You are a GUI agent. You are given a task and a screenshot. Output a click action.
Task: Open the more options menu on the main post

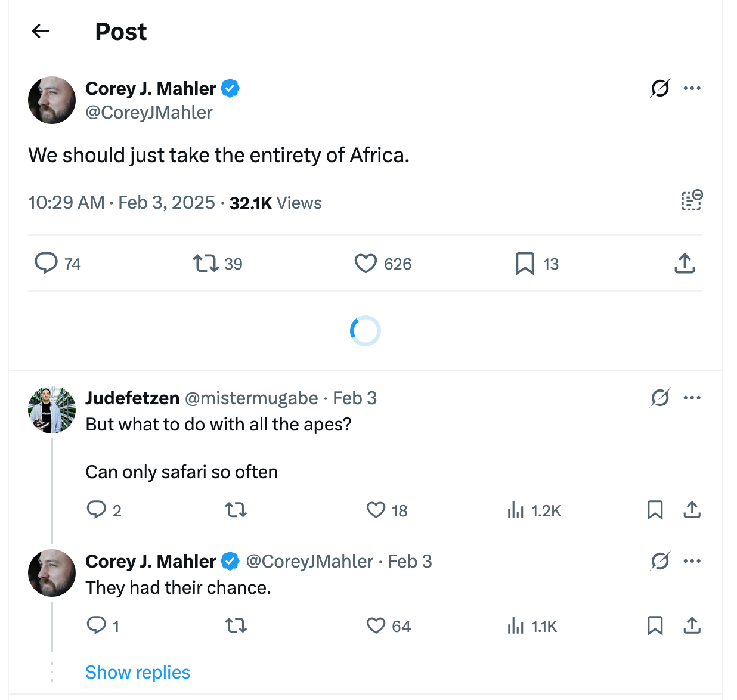click(692, 88)
